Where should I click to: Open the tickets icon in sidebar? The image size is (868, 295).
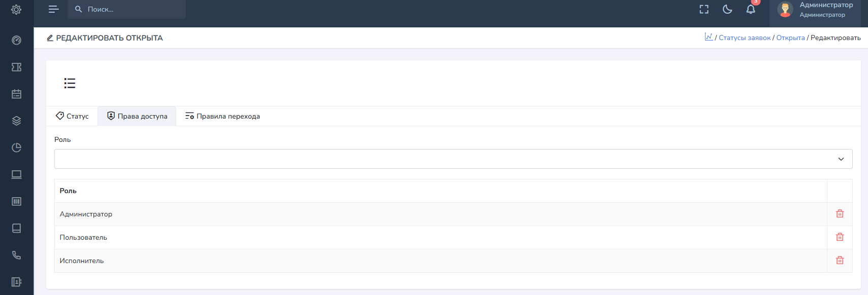pos(16,67)
